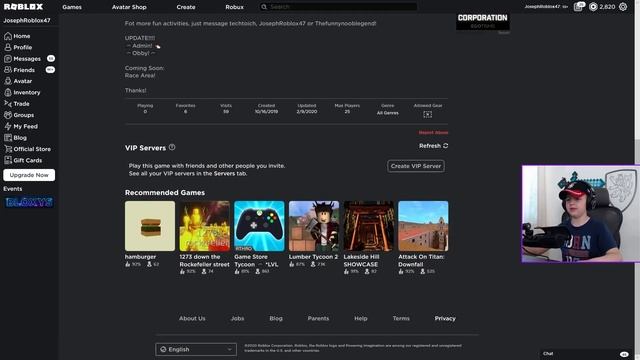640x360 pixels.
Task: Click the Help footer link
Action: pyautogui.click(x=361, y=318)
